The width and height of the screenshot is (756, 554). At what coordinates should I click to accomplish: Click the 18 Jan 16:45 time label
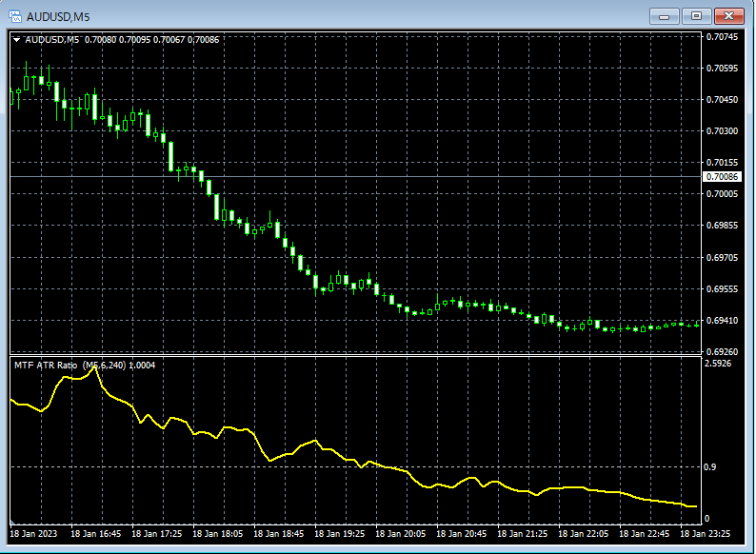(x=96, y=534)
